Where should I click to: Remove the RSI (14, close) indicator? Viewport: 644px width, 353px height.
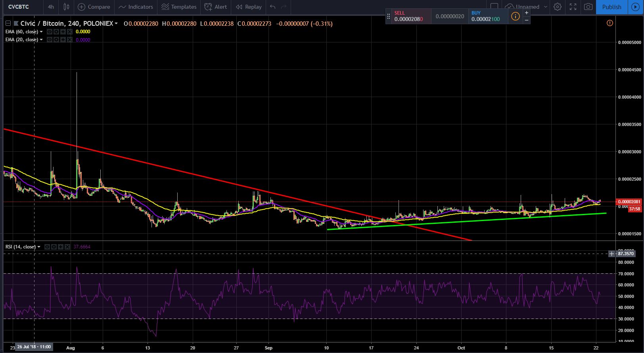tap(67, 247)
